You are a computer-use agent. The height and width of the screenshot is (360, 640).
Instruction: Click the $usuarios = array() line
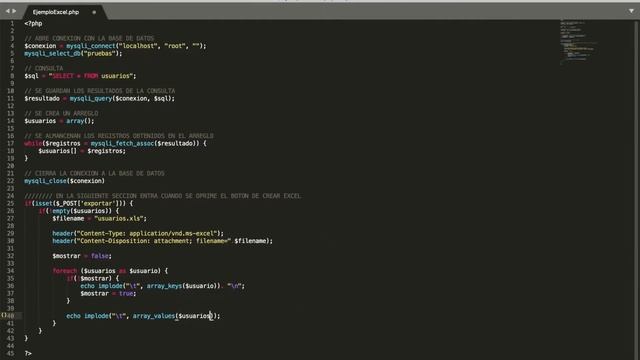tap(59, 121)
